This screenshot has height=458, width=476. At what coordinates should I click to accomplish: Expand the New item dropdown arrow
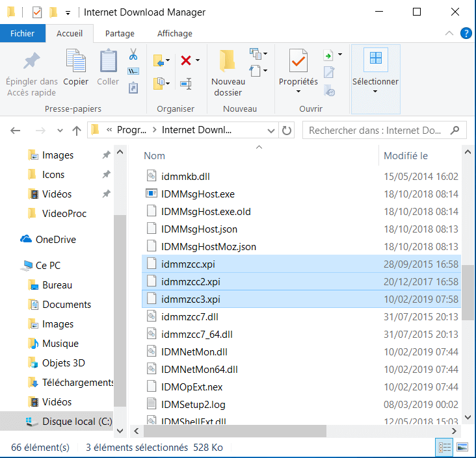pos(265,54)
